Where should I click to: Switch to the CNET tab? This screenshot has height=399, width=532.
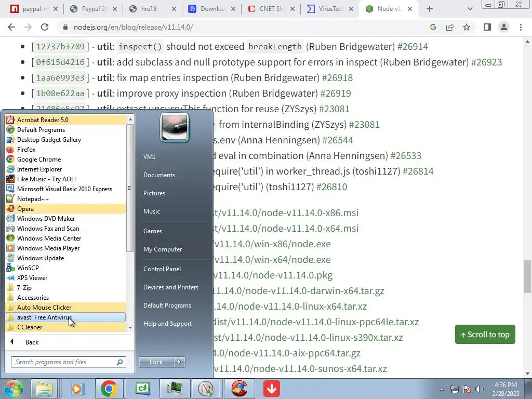[x=270, y=9]
